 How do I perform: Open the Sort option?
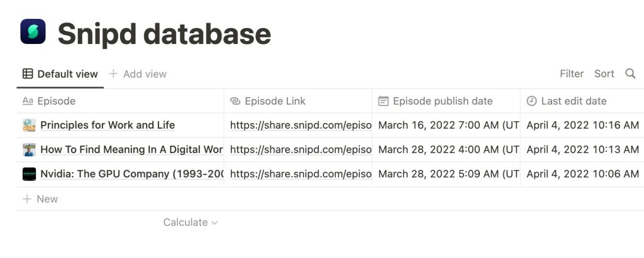click(604, 74)
